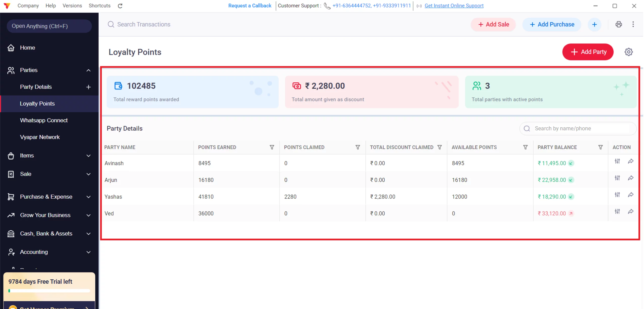Open the Versions menu

[x=72, y=6]
